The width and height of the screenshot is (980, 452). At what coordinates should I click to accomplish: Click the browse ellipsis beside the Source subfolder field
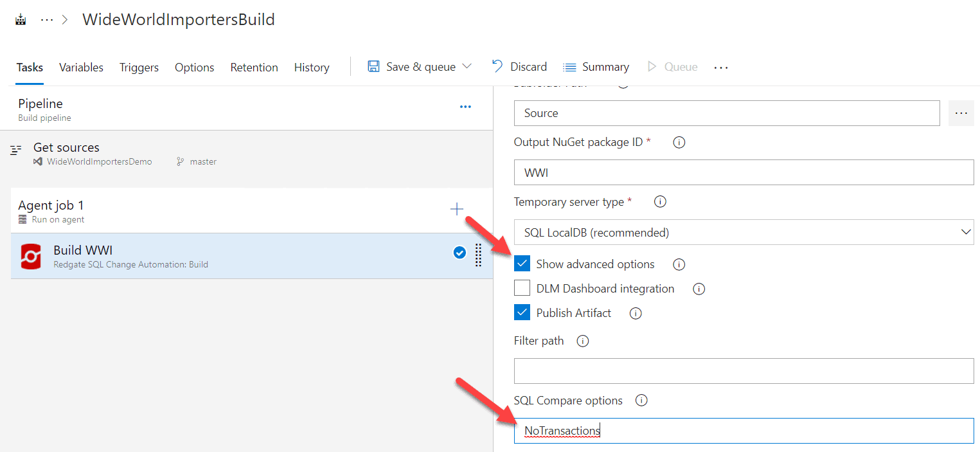coord(961,113)
